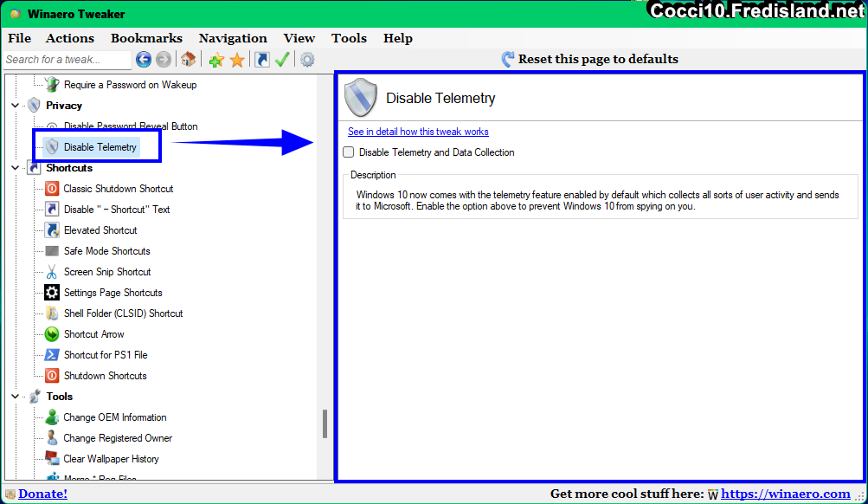Open the bookmarks star icon
Screen dimensions: 868x504
click(237, 60)
